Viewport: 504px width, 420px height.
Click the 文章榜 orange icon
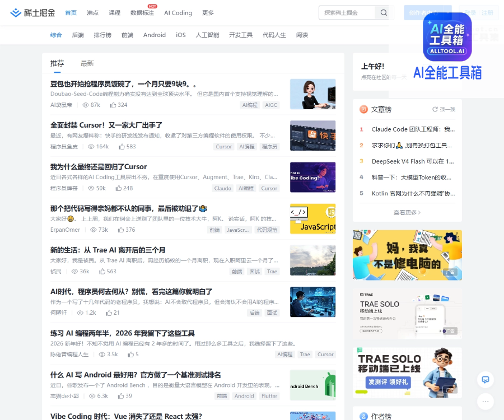(363, 109)
